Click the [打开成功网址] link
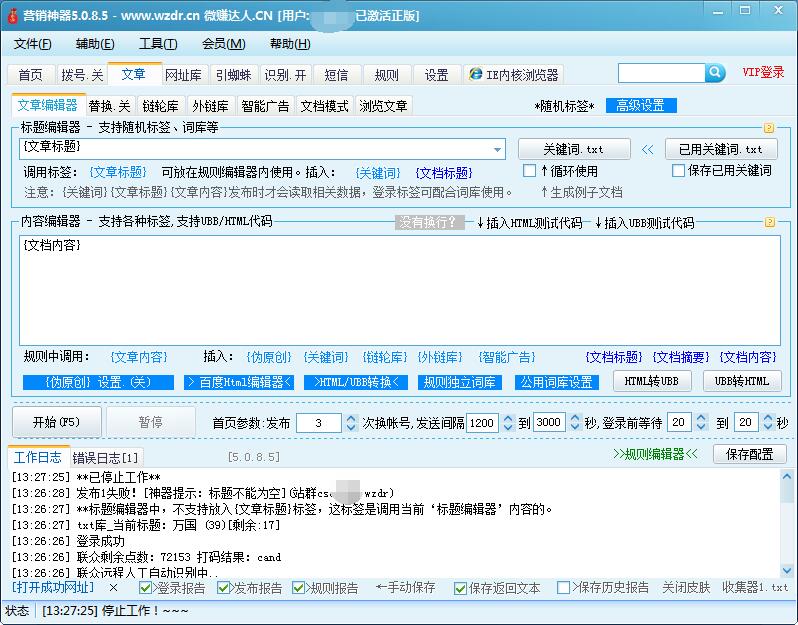Image resolution: width=798 pixels, height=625 pixels. pos(53,587)
